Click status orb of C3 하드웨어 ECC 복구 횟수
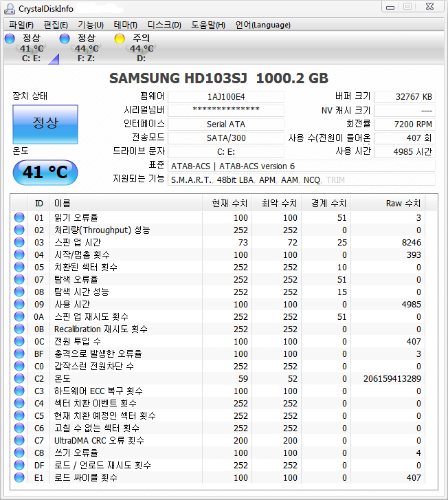 [19, 391]
